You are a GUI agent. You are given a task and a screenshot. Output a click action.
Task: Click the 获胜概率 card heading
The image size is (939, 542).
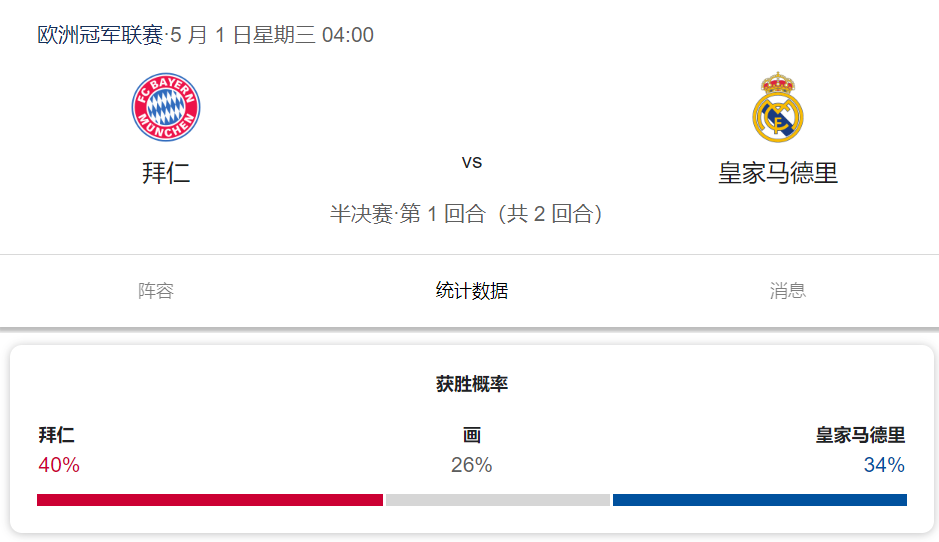pyautogui.click(x=472, y=384)
